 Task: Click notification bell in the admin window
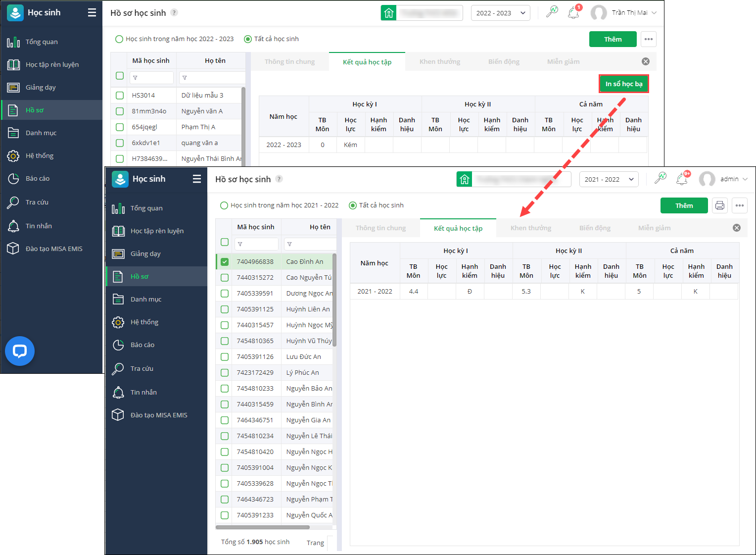(682, 179)
